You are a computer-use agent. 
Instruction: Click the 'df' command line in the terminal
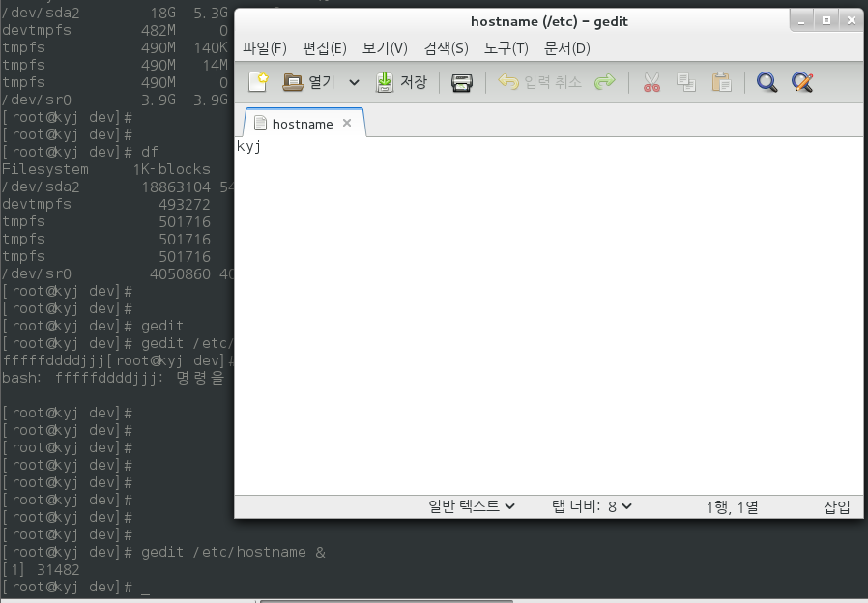[x=80, y=152]
